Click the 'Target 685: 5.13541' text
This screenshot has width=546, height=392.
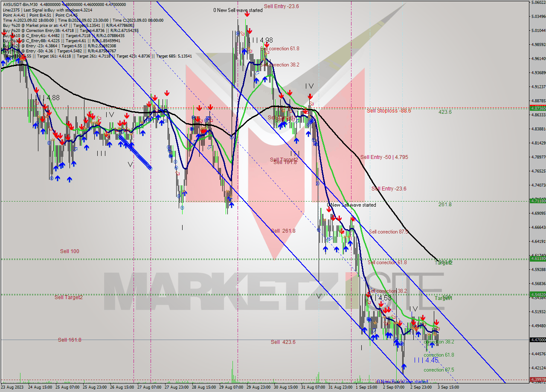(174, 56)
